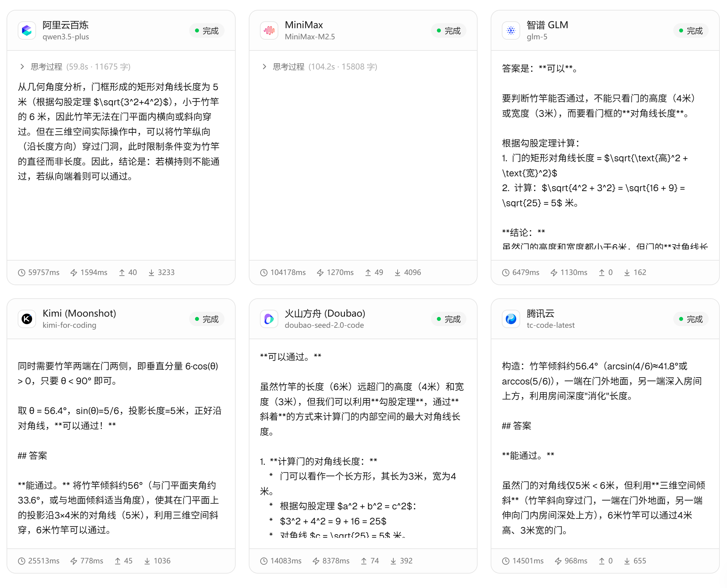Click 完成 status badge on Kimi card

(206, 319)
